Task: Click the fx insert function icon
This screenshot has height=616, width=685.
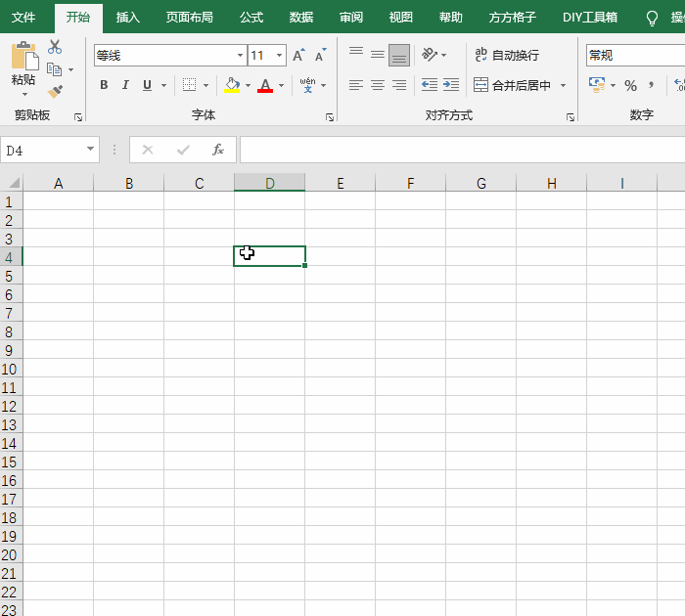Action: tap(218, 150)
